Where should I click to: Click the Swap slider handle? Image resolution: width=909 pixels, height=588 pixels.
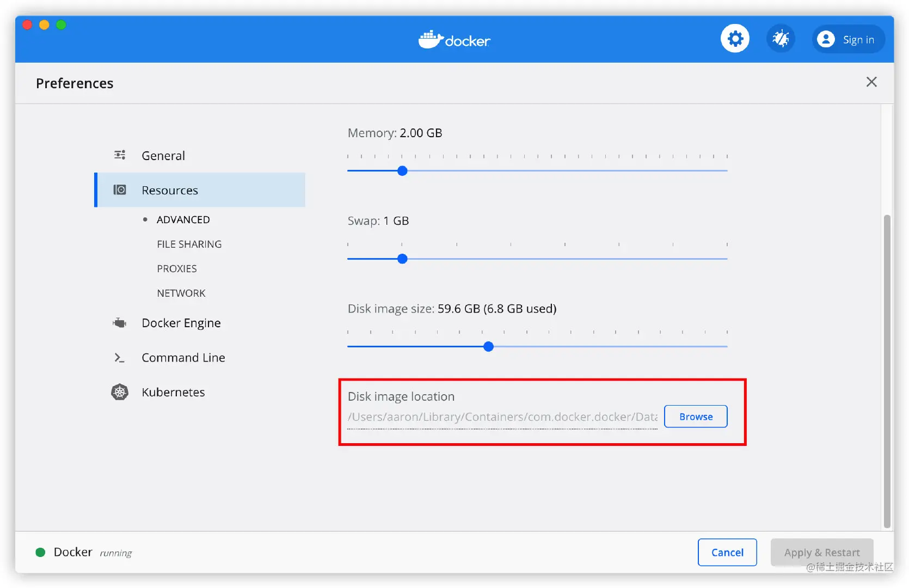point(402,259)
